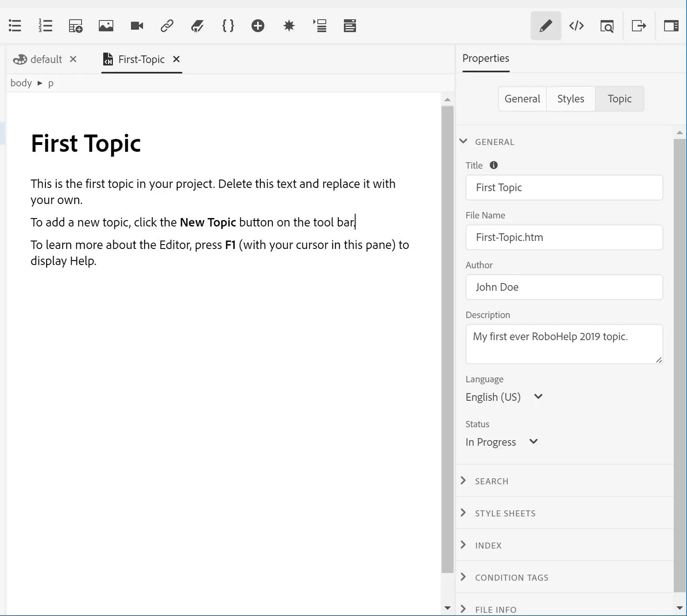Viewport: 687px width, 616px height.
Task: Switch to source code view
Action: 576,26
